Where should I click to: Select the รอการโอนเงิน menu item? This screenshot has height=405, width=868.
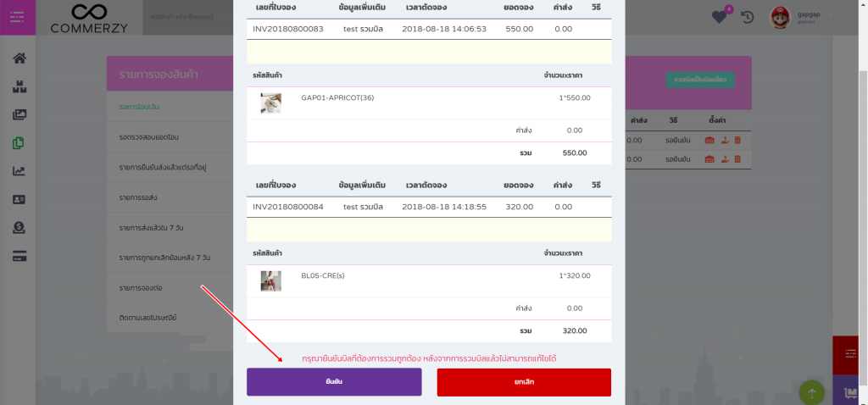(140, 107)
